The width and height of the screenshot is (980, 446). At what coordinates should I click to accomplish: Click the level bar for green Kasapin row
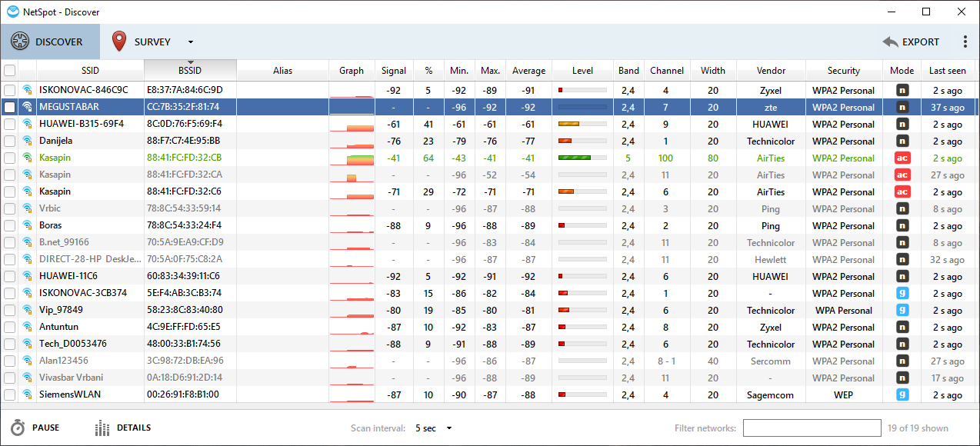pyautogui.click(x=582, y=158)
